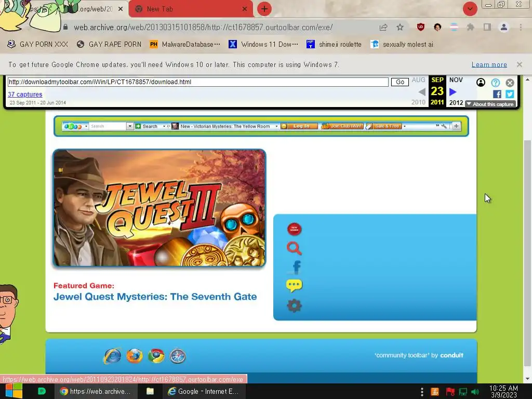Click Learn more about Chrome updates
The image size is (532, 399).
pos(489,64)
